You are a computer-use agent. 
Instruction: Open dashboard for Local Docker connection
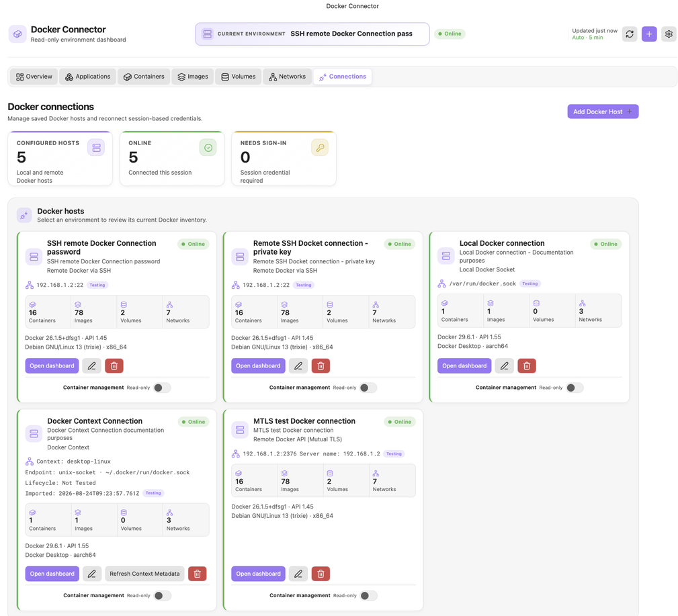coord(464,365)
